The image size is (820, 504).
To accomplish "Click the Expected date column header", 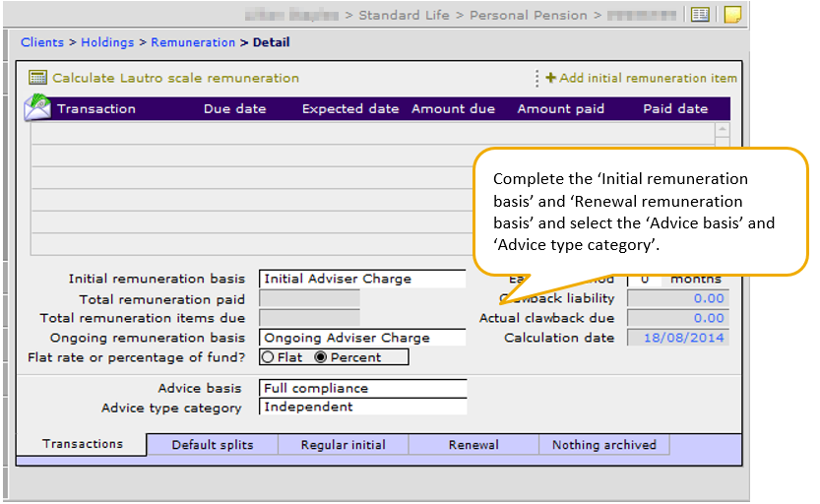I will (x=350, y=108).
